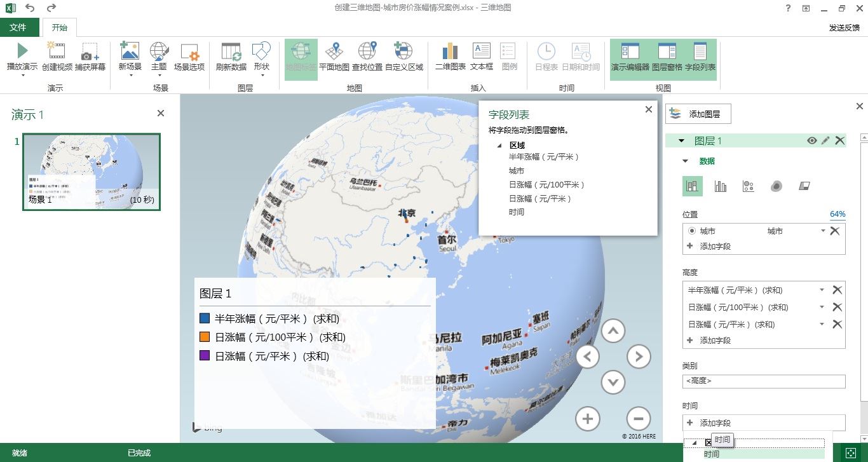Open the help question mark
Image resolution: width=868 pixels, height=462 pixels.
[788, 8]
